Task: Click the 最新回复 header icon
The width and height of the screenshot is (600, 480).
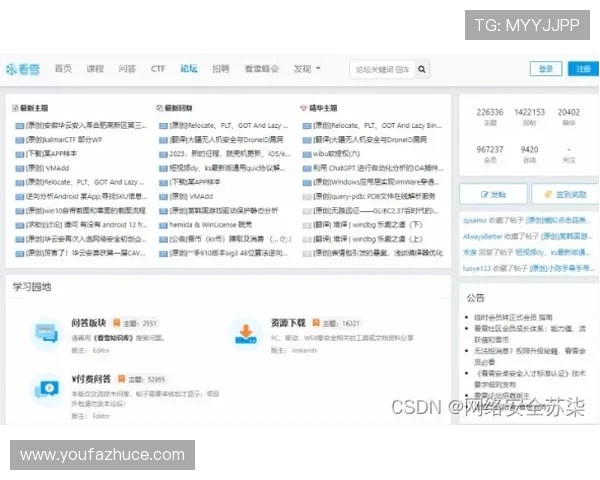Action: click(x=159, y=108)
